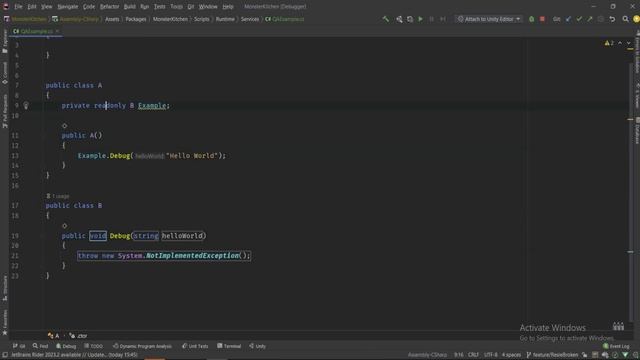Click the Example field name in code
This screenshot has height=360, width=640.
click(152, 106)
